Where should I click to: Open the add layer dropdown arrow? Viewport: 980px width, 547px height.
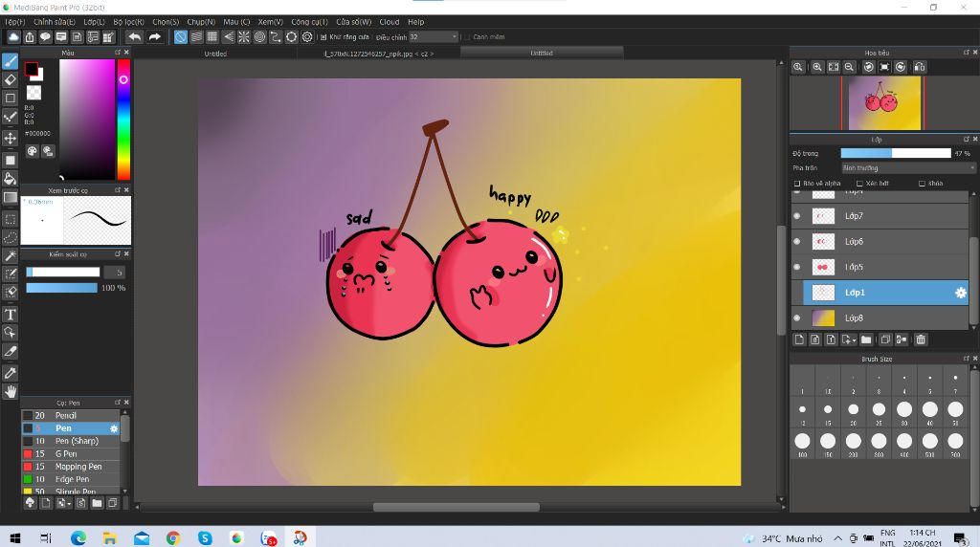(854, 340)
